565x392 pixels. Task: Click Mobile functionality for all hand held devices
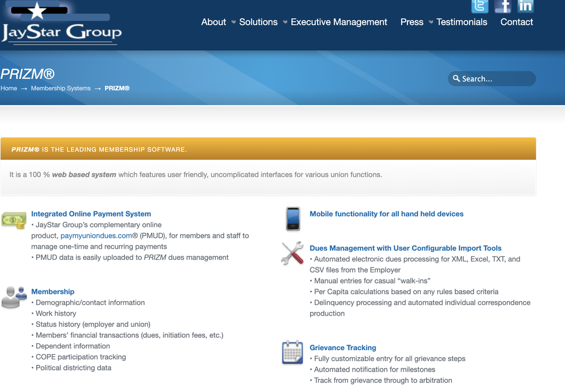[x=386, y=214]
